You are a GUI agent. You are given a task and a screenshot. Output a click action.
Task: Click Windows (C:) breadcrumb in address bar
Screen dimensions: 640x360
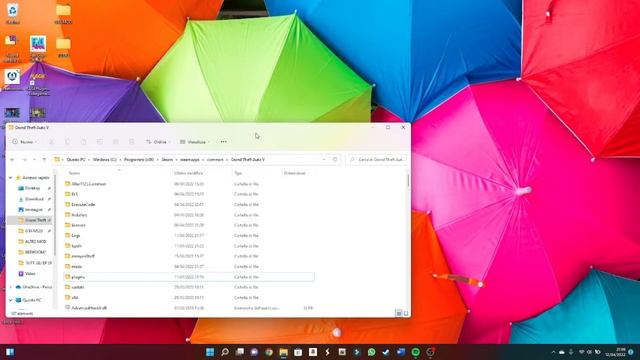[x=104, y=160]
